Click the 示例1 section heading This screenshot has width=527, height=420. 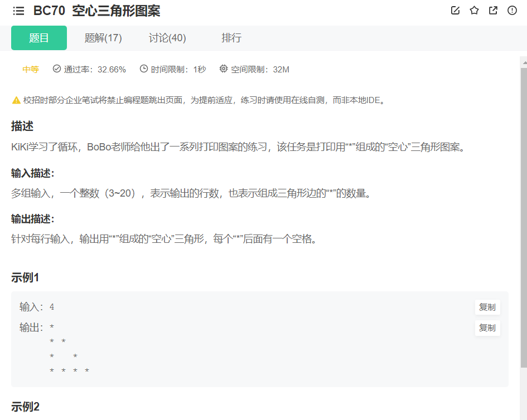25,277
